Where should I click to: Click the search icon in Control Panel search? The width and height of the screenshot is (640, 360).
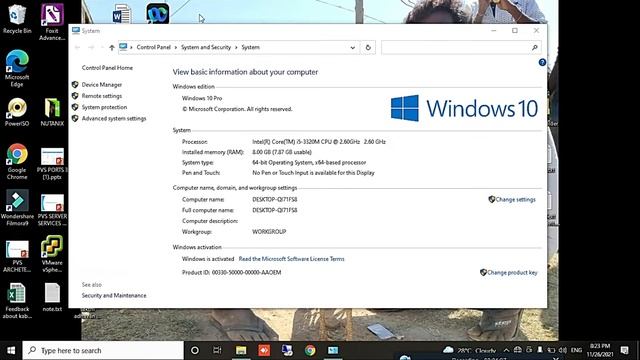pos(534,47)
